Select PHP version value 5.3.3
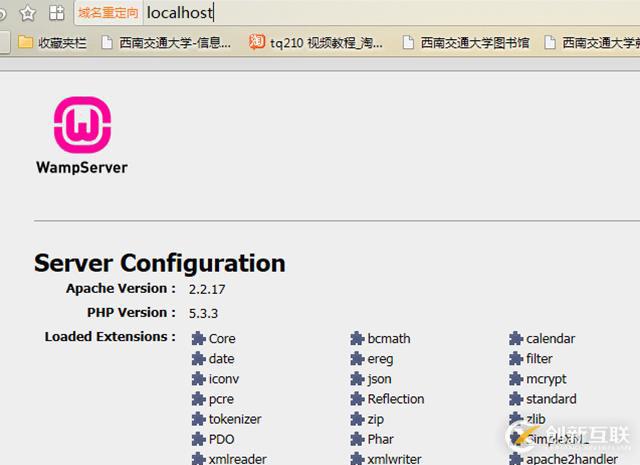Viewport: 640px width, 465px height. 203,314
